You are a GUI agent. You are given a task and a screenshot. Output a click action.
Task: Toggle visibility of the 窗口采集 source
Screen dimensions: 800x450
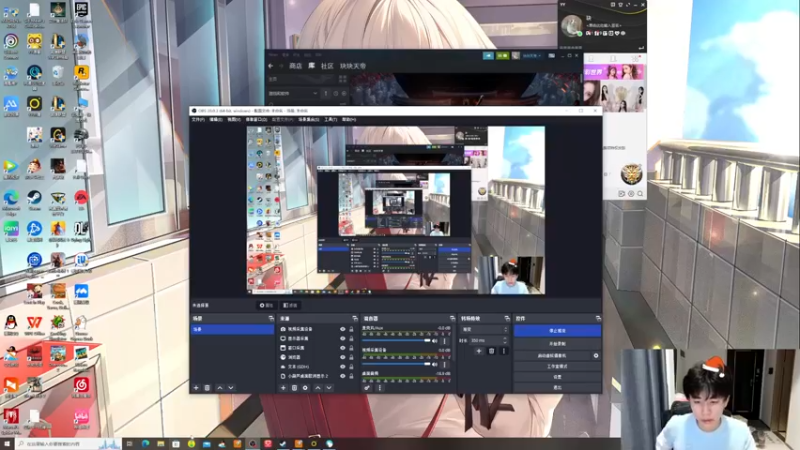point(342,348)
